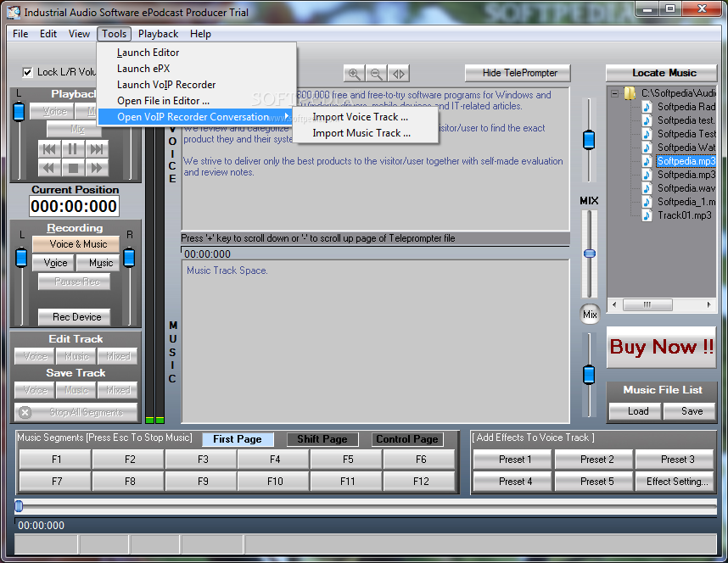
Task: Skip playback to the start
Action: (50, 149)
